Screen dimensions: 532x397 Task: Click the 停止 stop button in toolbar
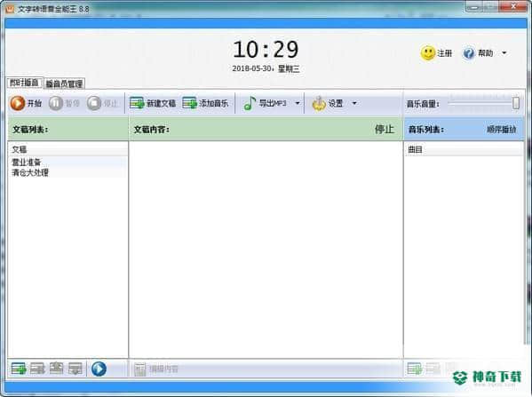(102, 103)
